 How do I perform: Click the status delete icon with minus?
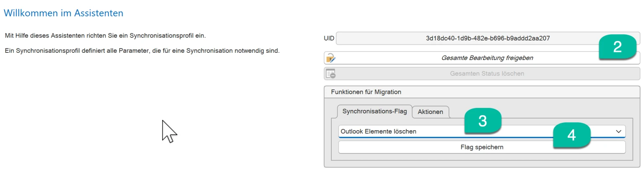coord(331,74)
